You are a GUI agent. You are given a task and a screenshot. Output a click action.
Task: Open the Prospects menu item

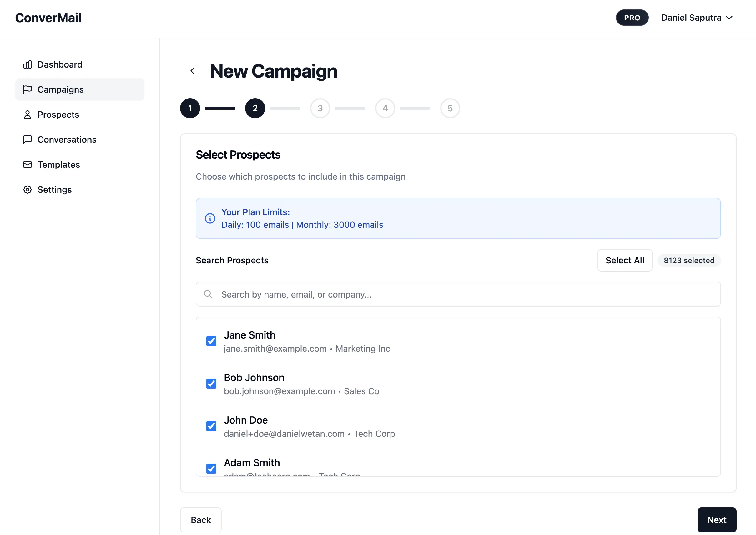pos(58,115)
